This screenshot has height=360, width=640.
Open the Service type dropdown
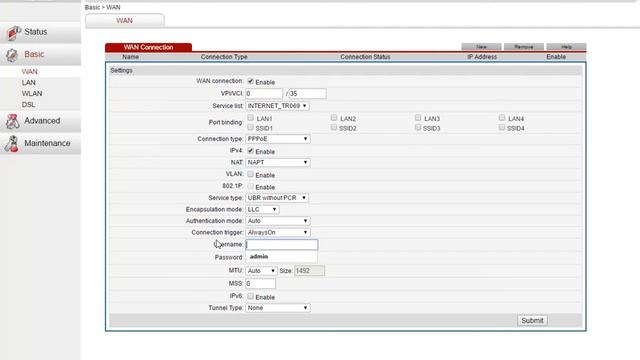coord(277,198)
